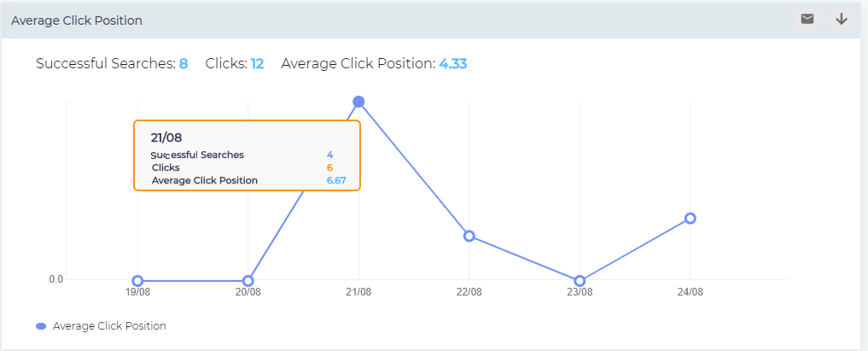The width and height of the screenshot is (868, 351).
Task: Click the email report envelope icon
Action: [x=807, y=19]
